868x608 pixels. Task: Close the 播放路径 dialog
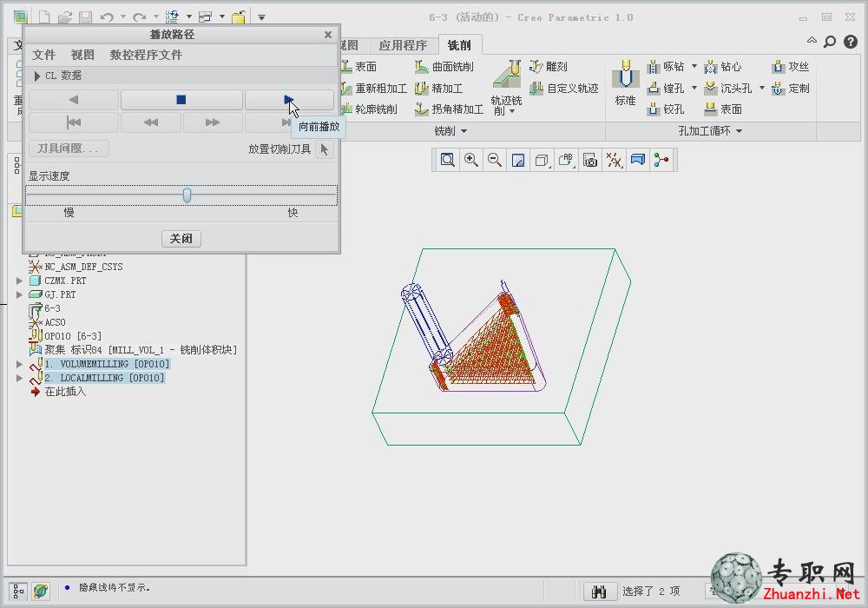[328, 35]
